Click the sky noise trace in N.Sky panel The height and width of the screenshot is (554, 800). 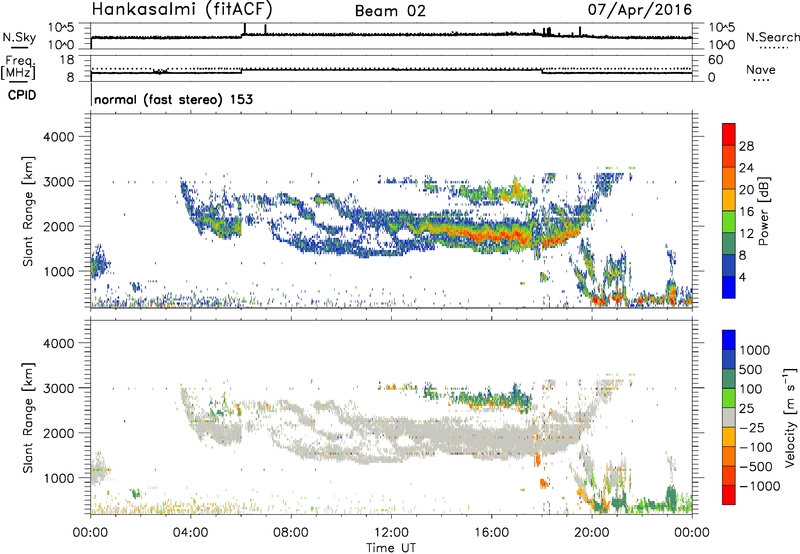click(391, 35)
